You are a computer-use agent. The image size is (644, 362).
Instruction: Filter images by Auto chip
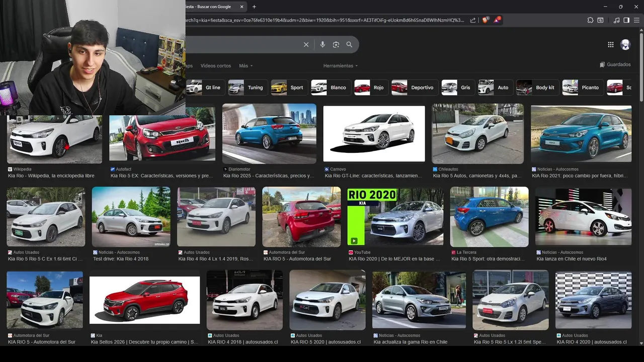click(495, 87)
